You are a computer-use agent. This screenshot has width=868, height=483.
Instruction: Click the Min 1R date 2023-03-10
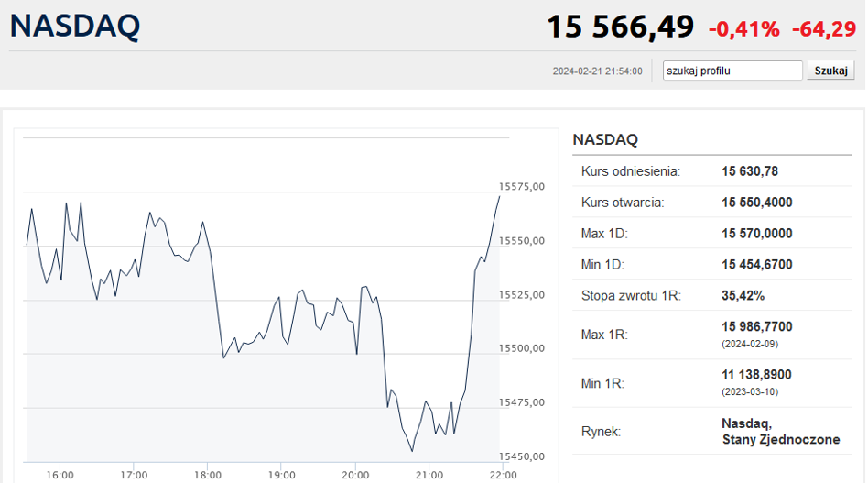(748, 392)
